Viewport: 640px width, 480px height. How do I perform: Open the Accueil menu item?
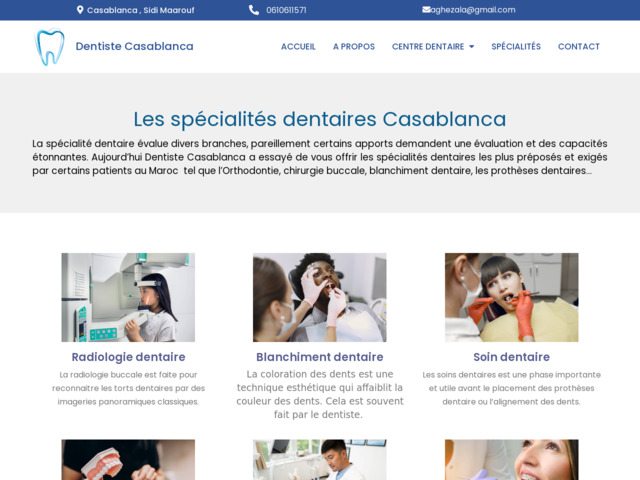[298, 47]
